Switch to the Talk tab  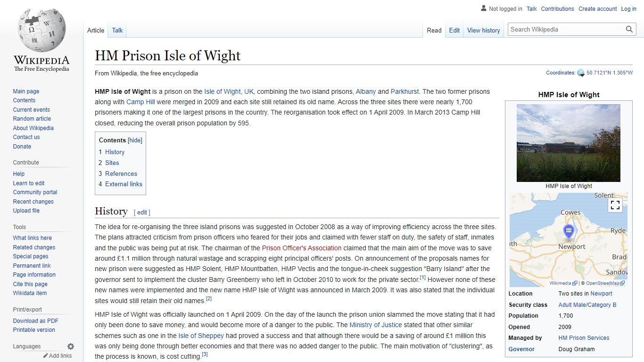[117, 30]
